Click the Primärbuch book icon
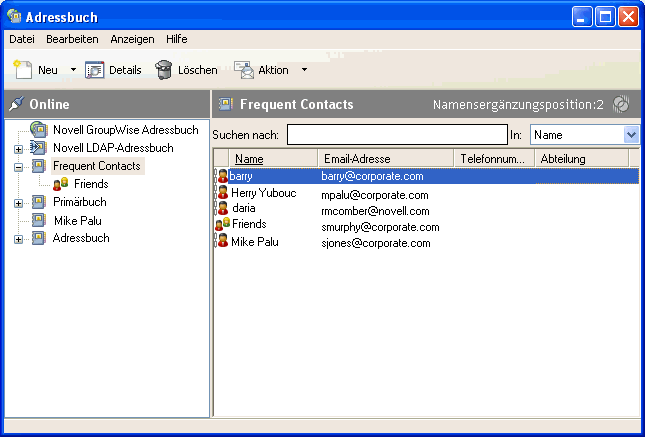The height and width of the screenshot is (437, 645). [x=39, y=202]
